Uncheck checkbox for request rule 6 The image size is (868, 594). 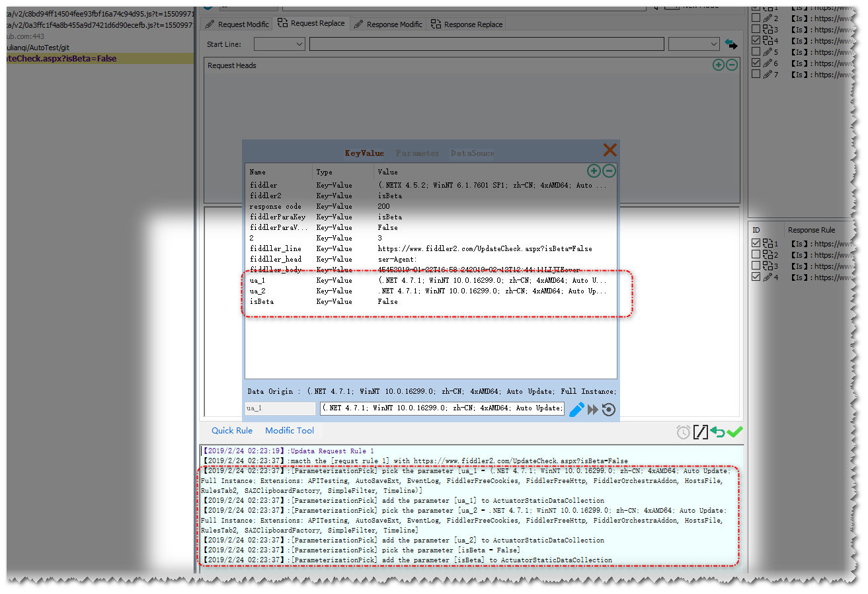click(x=756, y=63)
